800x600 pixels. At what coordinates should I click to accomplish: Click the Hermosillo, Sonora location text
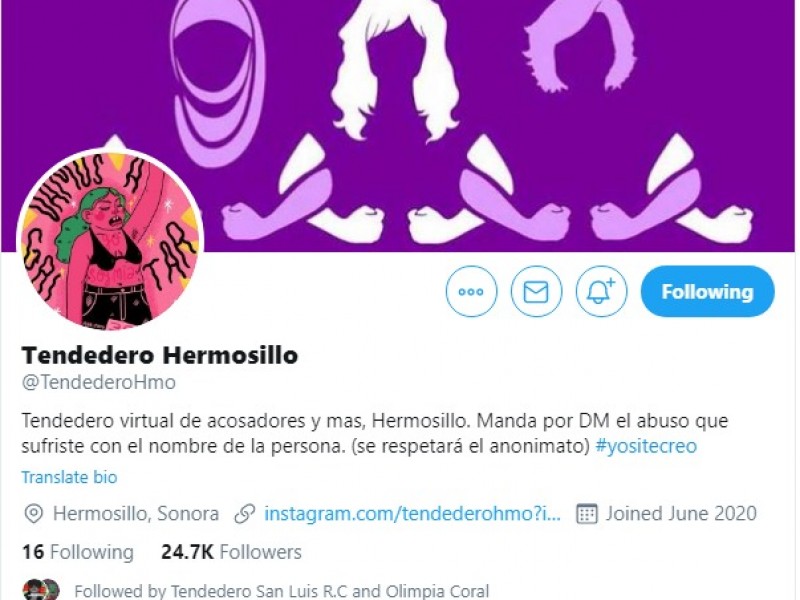[136, 513]
